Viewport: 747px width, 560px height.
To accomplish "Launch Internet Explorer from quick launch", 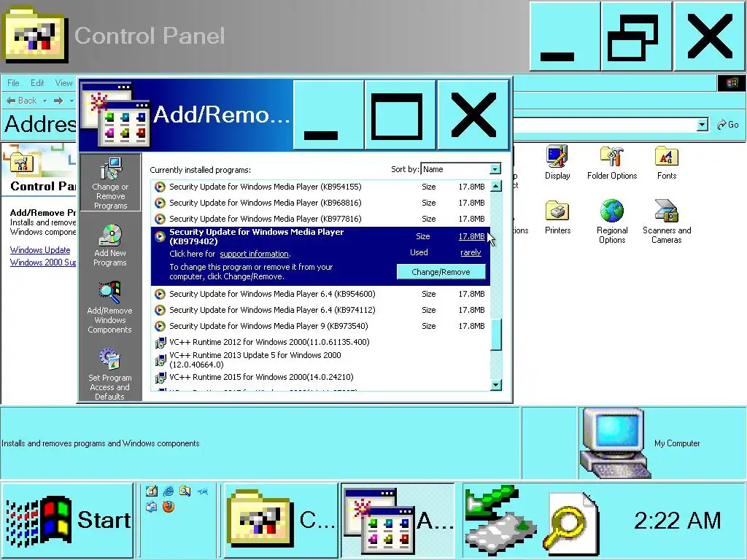I will 169,491.
